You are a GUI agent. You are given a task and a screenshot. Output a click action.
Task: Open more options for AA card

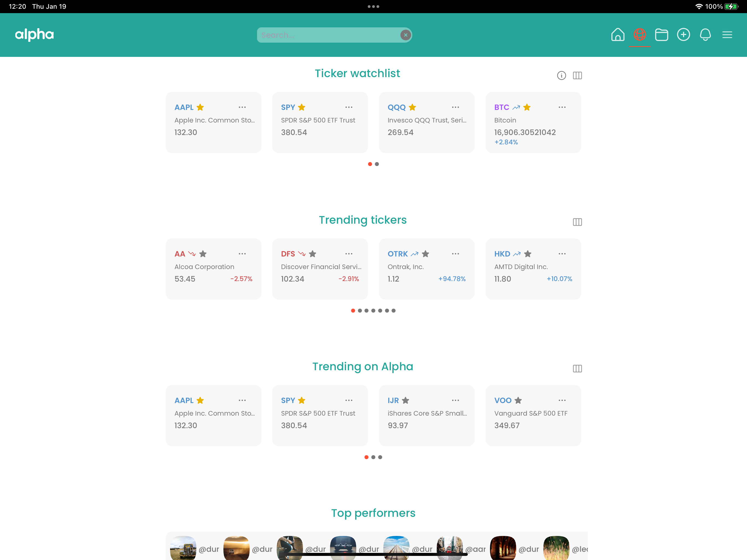click(x=242, y=254)
